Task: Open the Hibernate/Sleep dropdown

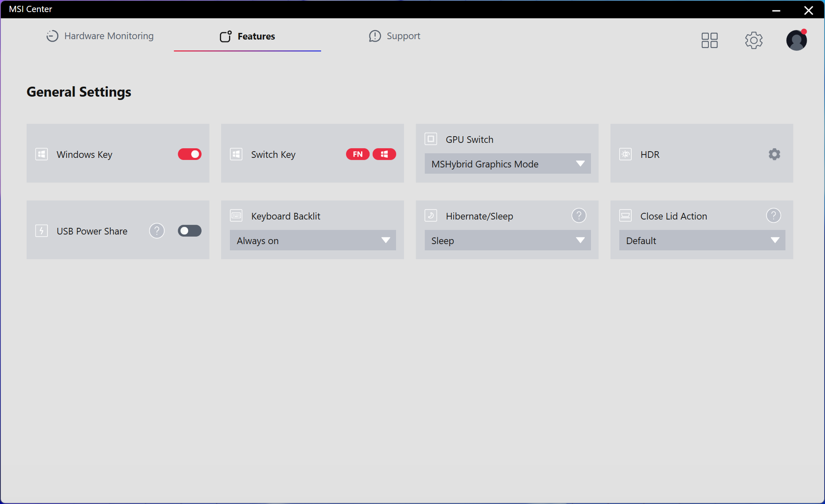Action: [x=507, y=241]
